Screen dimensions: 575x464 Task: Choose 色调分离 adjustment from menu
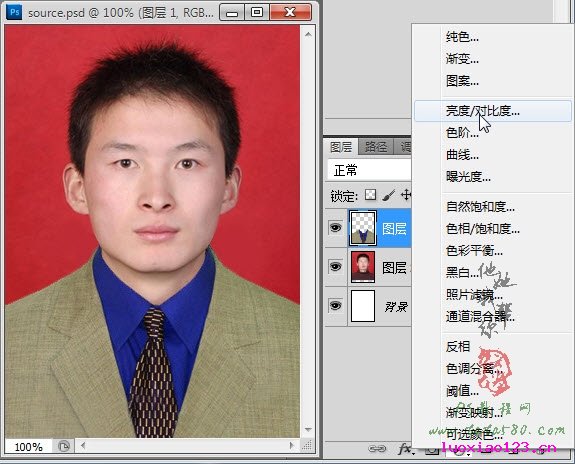(474, 368)
